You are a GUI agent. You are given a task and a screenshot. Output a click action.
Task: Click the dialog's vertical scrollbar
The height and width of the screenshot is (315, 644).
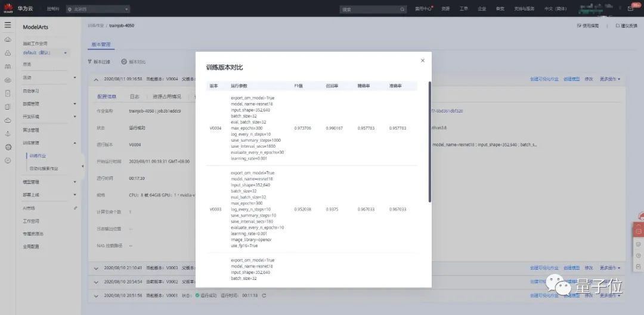coord(429,142)
